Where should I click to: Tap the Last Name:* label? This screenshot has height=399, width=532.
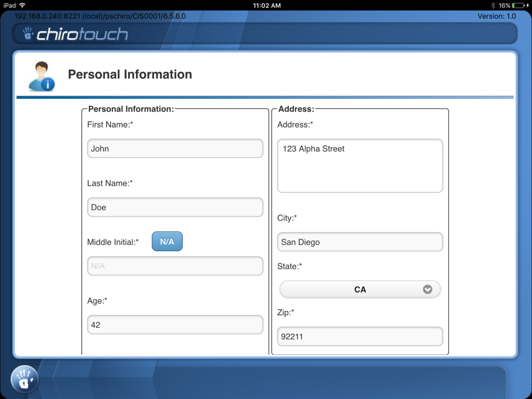point(110,183)
